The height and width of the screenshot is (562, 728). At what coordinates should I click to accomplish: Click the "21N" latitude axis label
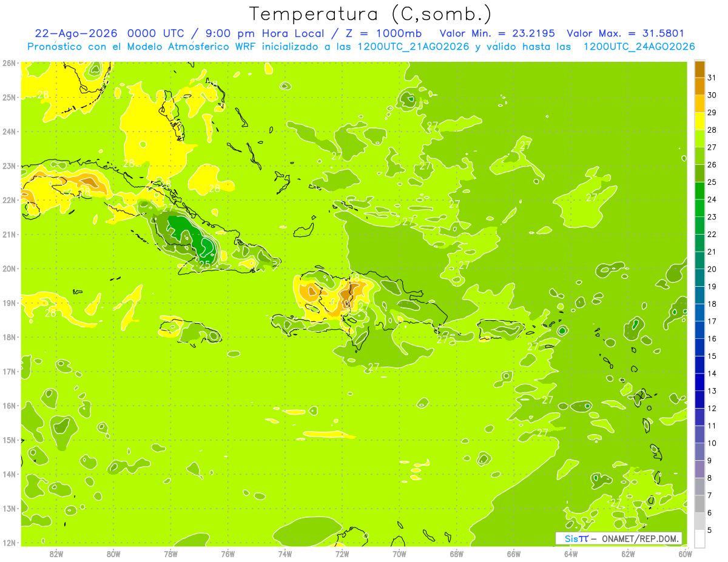pyautogui.click(x=9, y=235)
